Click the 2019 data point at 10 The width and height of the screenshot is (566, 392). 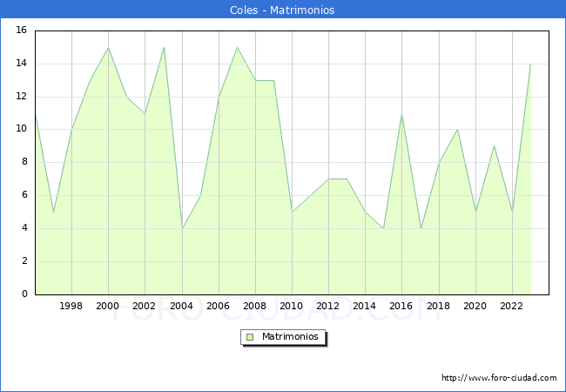click(x=458, y=130)
